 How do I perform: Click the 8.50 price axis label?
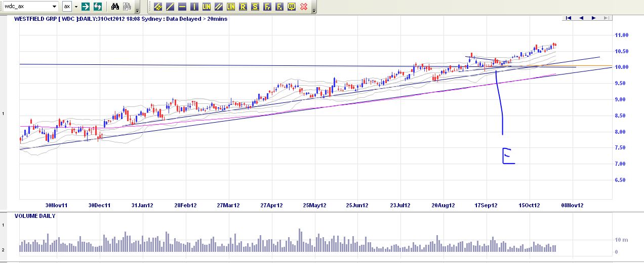click(621, 116)
